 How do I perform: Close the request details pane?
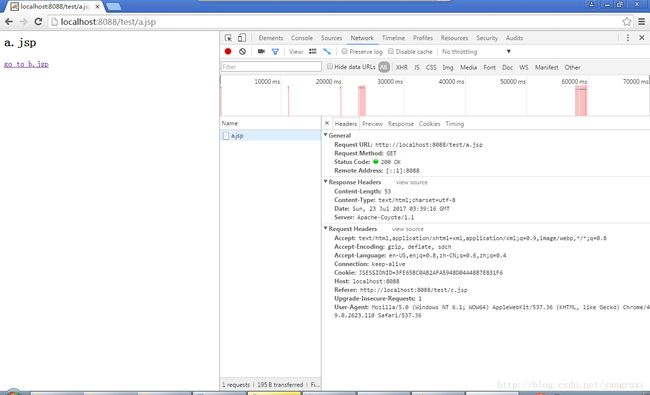pyautogui.click(x=327, y=123)
